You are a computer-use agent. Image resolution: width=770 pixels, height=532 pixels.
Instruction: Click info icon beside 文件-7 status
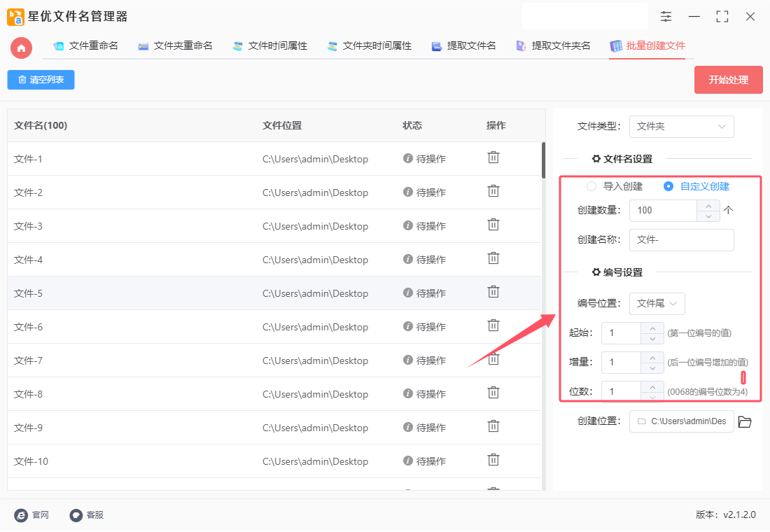pyautogui.click(x=407, y=360)
